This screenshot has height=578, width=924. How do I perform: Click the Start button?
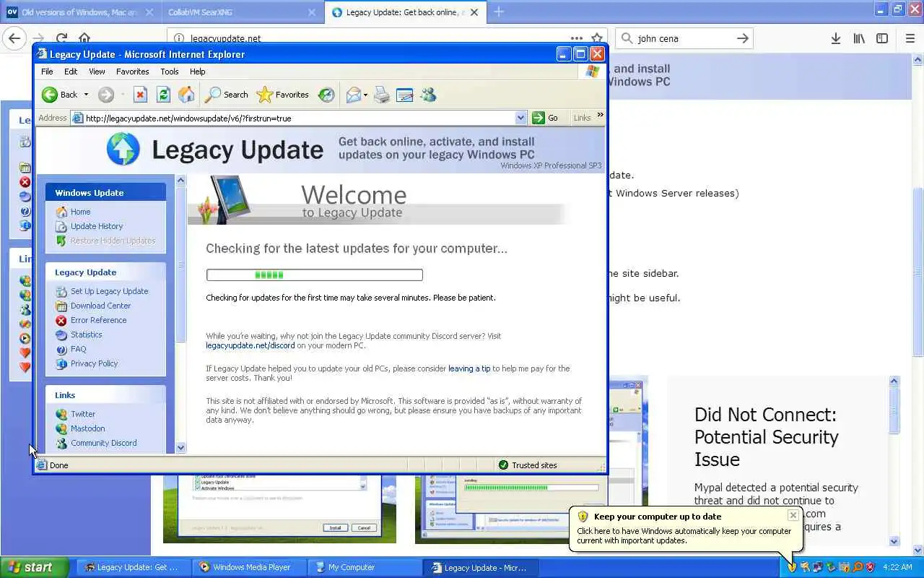[35, 567]
